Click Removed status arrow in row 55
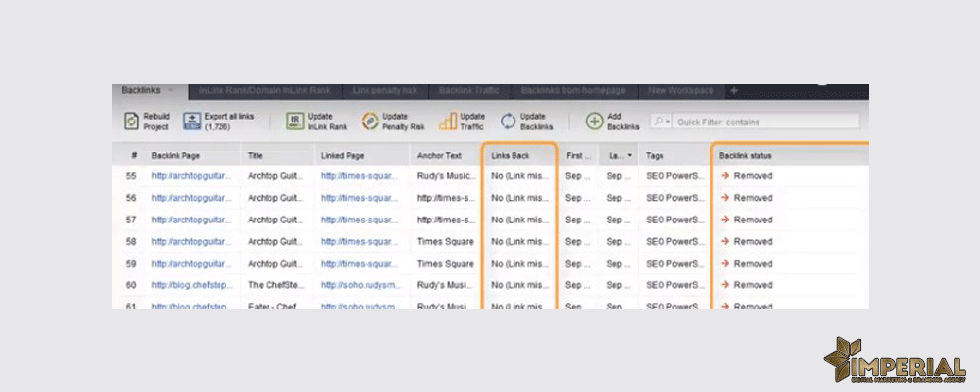The height and width of the screenshot is (392, 980). pyautogui.click(x=725, y=176)
